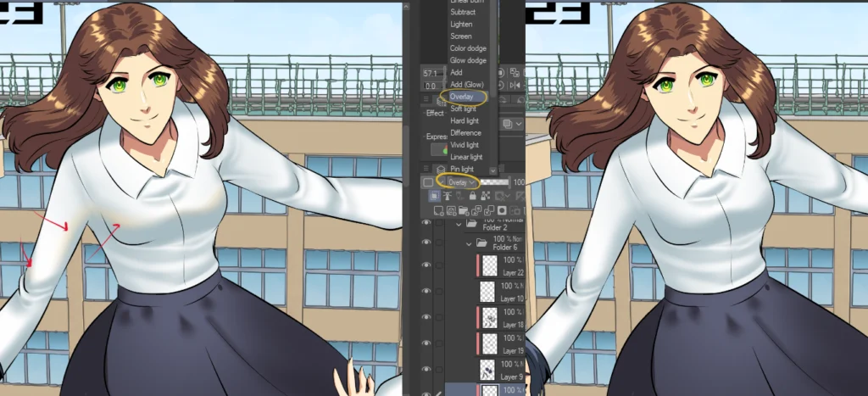Open Layer panel hamburger menu
This screenshot has height=396, width=868.
click(x=426, y=169)
